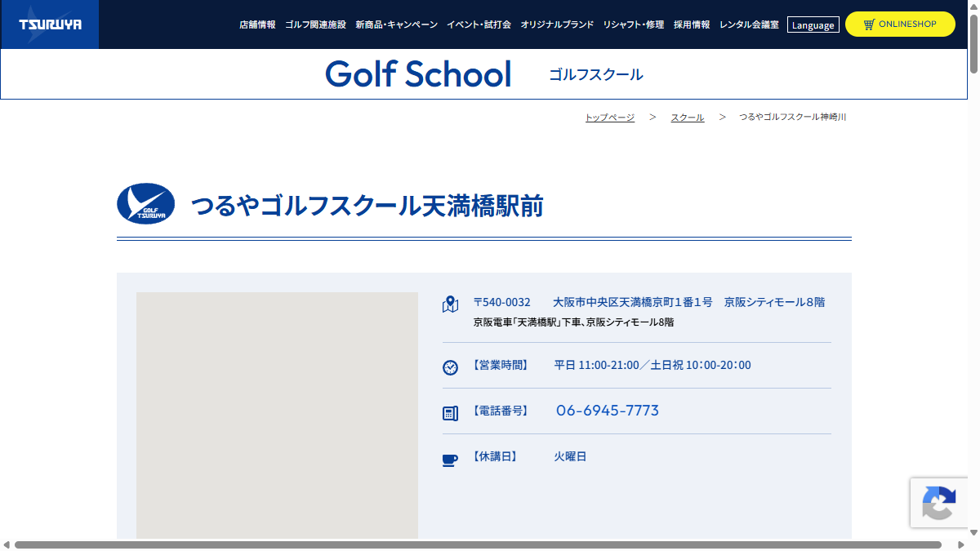The width and height of the screenshot is (980, 551).
Task: Open リシャフト・修理 menu
Action: coord(634,24)
